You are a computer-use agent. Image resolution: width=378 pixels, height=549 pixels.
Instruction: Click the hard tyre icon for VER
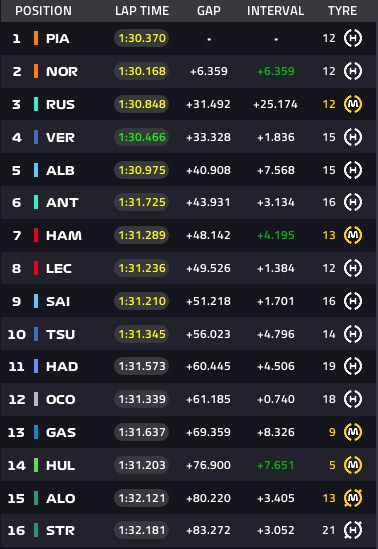(353, 137)
